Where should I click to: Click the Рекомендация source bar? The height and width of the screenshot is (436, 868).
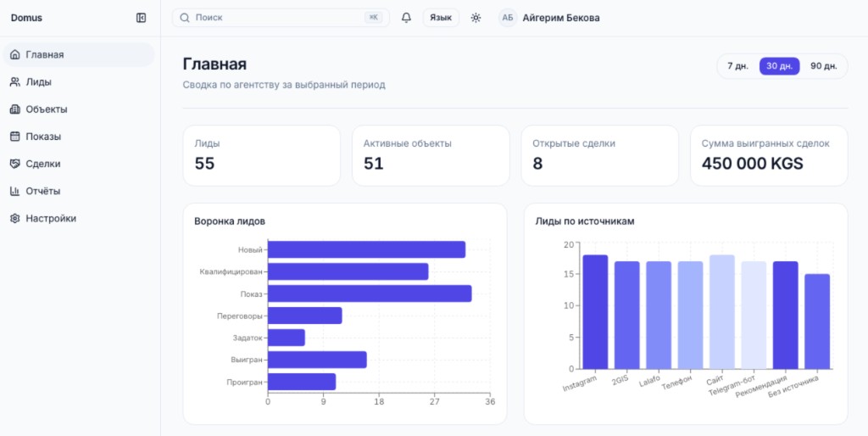click(x=786, y=316)
